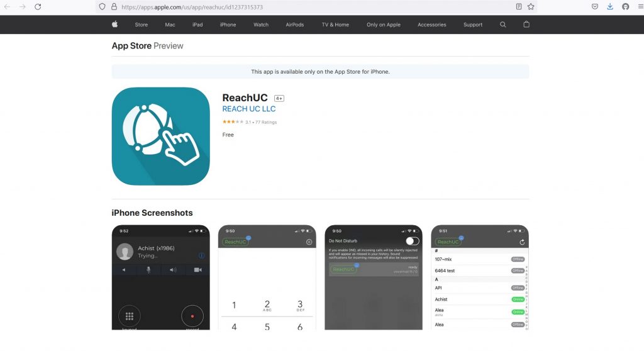644x351 pixels.
Task: Open the browser account avatar icon
Action: click(x=625, y=6)
